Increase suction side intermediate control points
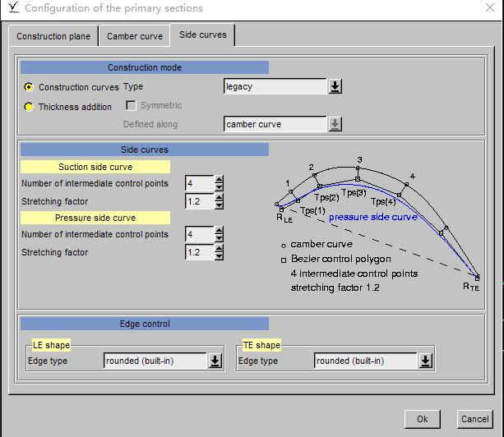The width and height of the screenshot is (504, 437). tap(219, 179)
